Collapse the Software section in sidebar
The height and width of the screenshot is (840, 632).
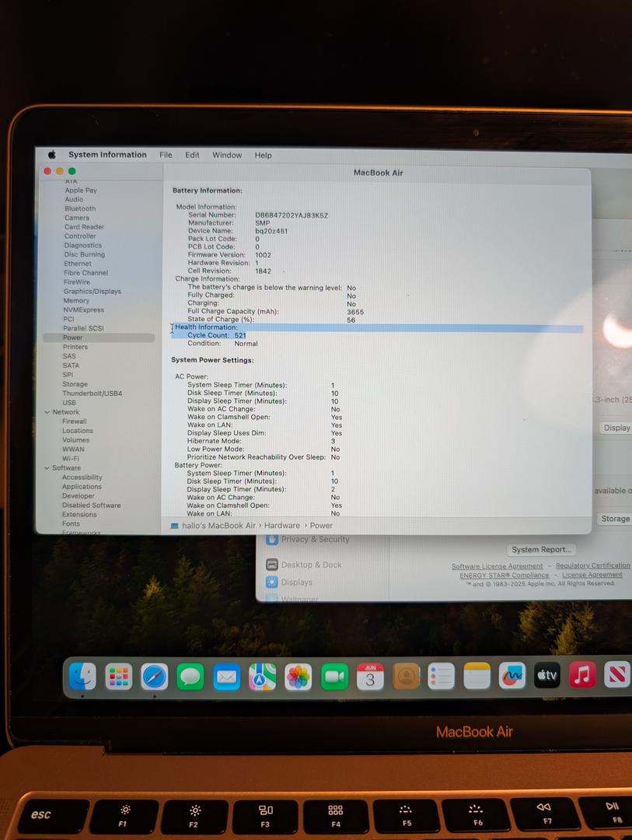pos(47,467)
